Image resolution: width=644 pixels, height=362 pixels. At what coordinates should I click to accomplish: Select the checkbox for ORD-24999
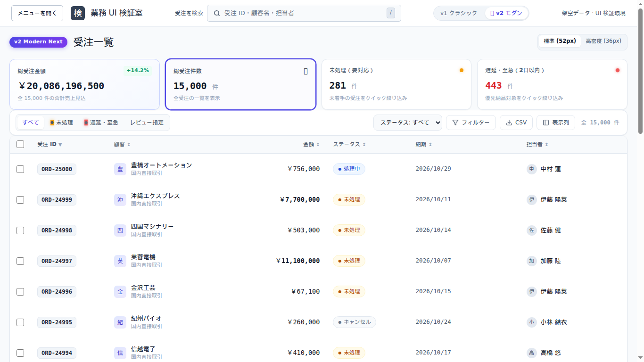(20, 200)
